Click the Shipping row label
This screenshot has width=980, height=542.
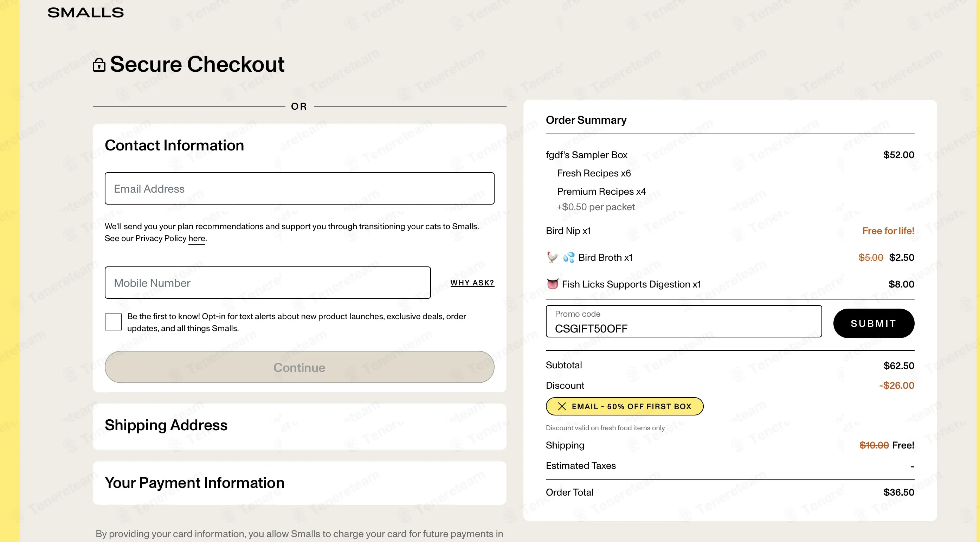point(565,445)
